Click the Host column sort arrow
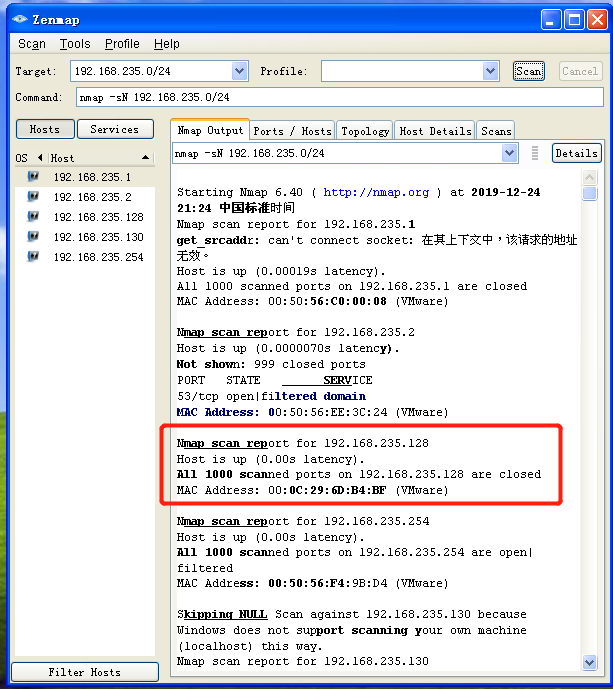The height and width of the screenshot is (689, 613). 145,158
